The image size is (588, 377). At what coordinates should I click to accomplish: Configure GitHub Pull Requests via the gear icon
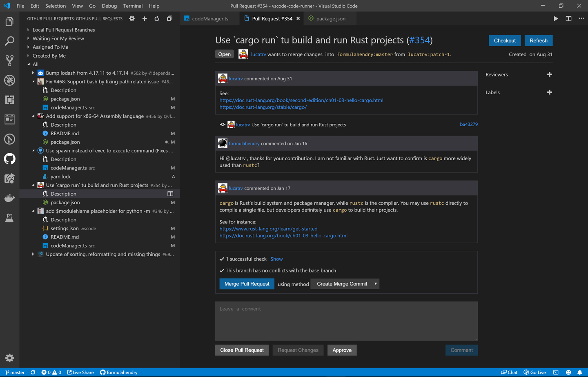131,18
